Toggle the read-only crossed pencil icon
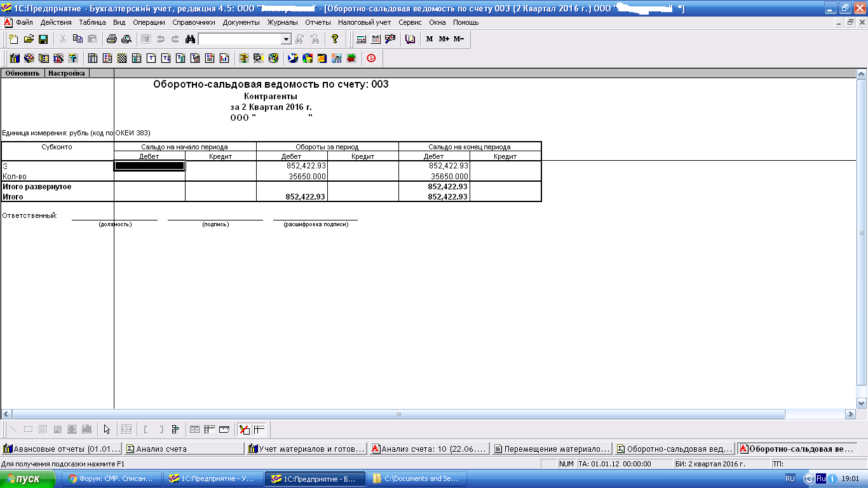Image resolution: width=868 pixels, height=488 pixels. [x=244, y=430]
